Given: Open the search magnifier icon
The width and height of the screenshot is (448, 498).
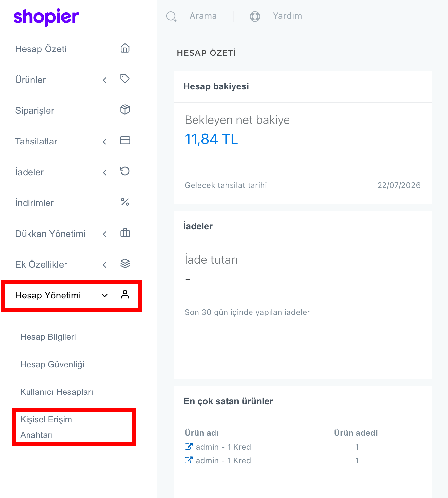Looking at the screenshot, I should pos(171,16).
